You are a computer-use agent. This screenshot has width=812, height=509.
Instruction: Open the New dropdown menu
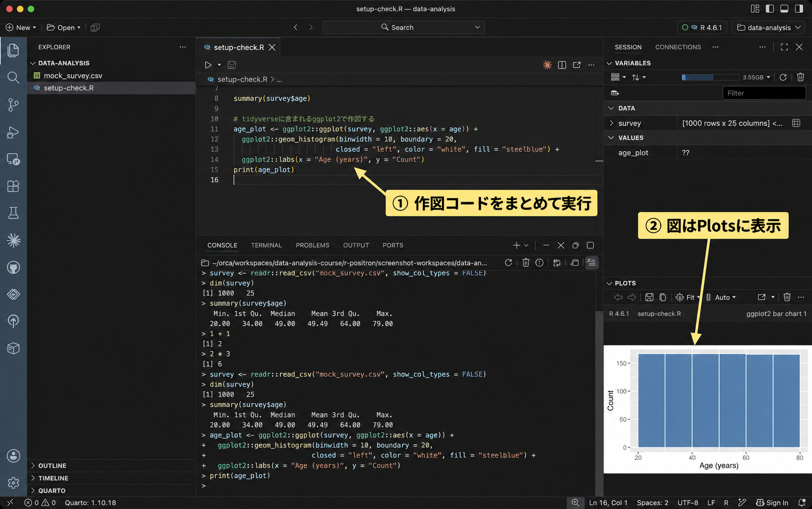pos(21,28)
